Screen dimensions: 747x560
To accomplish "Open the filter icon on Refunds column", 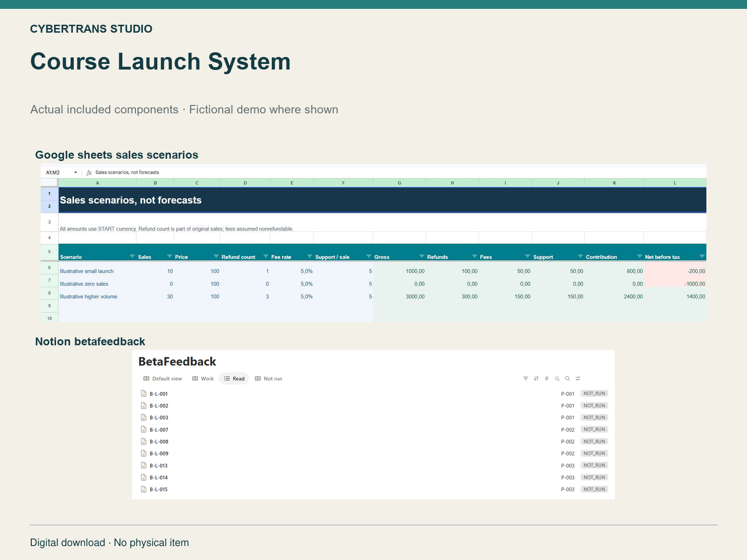I will point(474,256).
